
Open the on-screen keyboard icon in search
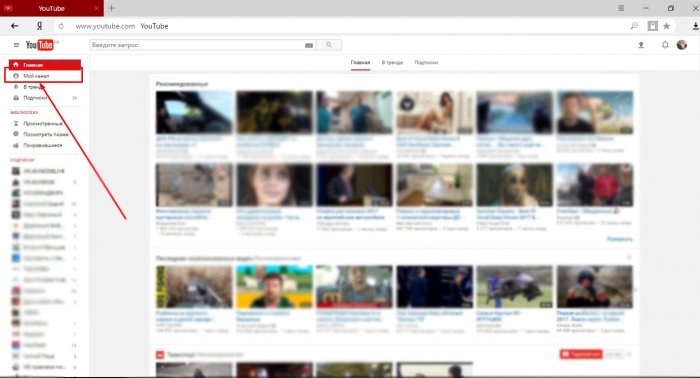click(x=309, y=45)
